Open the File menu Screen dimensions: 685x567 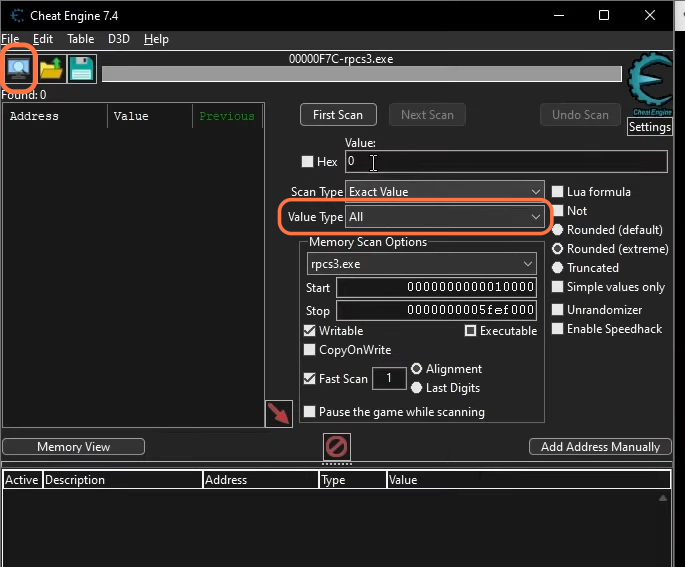(10, 39)
